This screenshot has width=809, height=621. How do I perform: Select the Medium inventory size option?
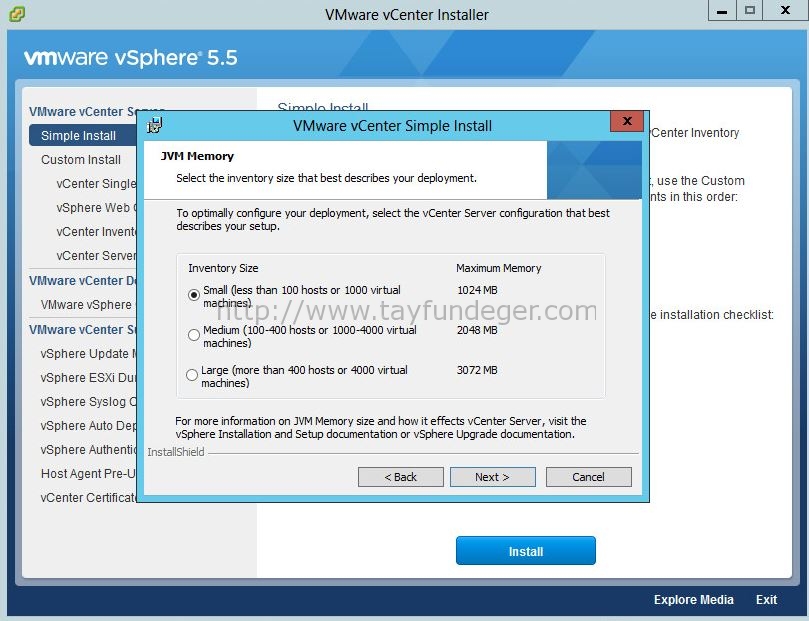193,335
